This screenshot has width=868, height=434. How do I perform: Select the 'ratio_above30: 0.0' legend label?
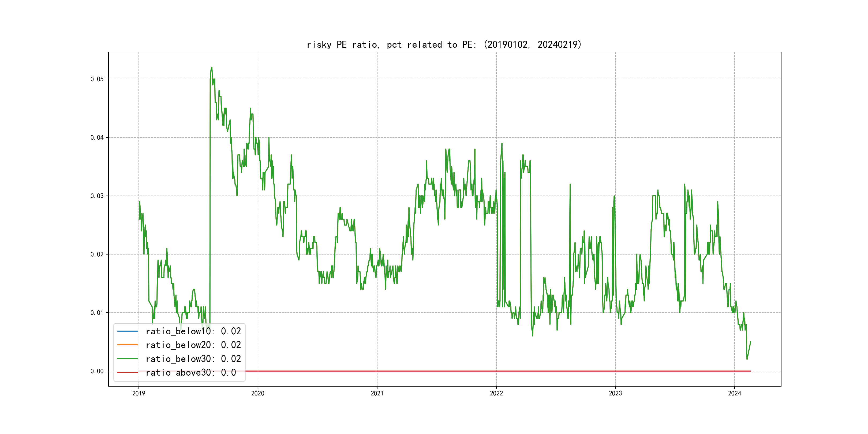[x=190, y=373]
